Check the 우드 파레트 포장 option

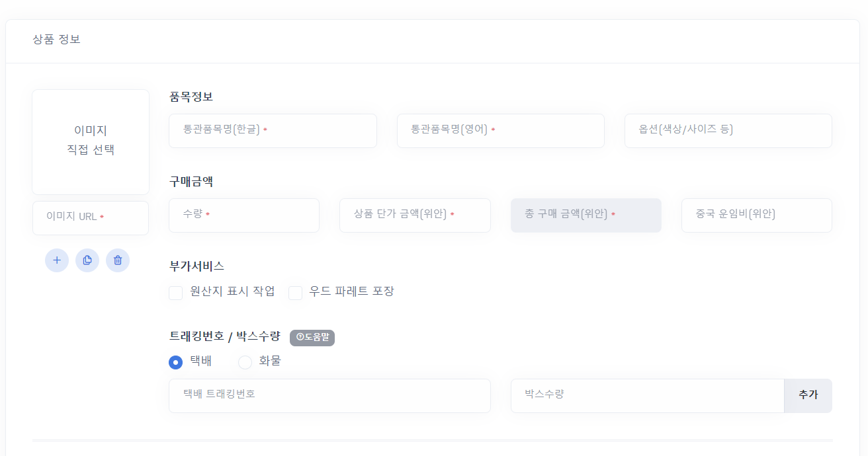[x=296, y=293]
